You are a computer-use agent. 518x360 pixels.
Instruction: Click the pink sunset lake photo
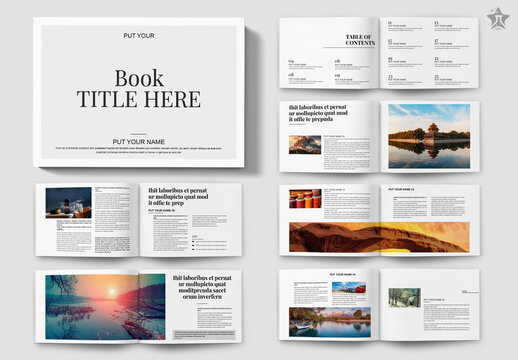(x=105, y=307)
